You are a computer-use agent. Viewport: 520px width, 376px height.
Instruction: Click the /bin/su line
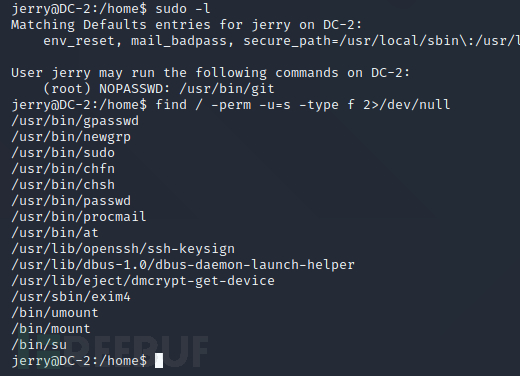39,345
